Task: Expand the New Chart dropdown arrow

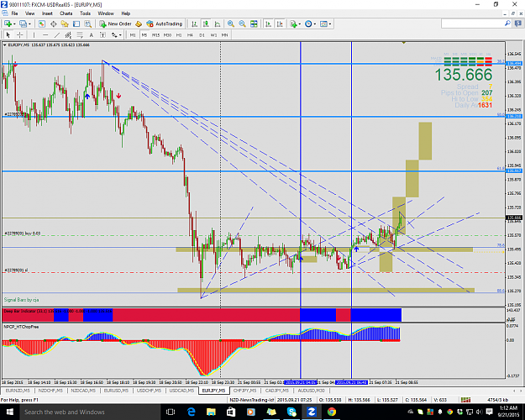Action: [14, 24]
